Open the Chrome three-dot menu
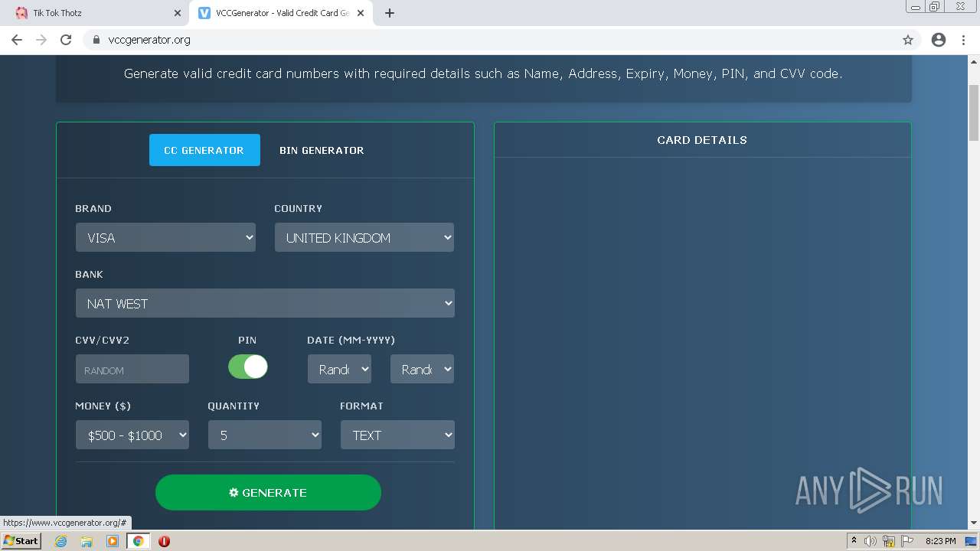The height and width of the screenshot is (551, 980). point(963,40)
